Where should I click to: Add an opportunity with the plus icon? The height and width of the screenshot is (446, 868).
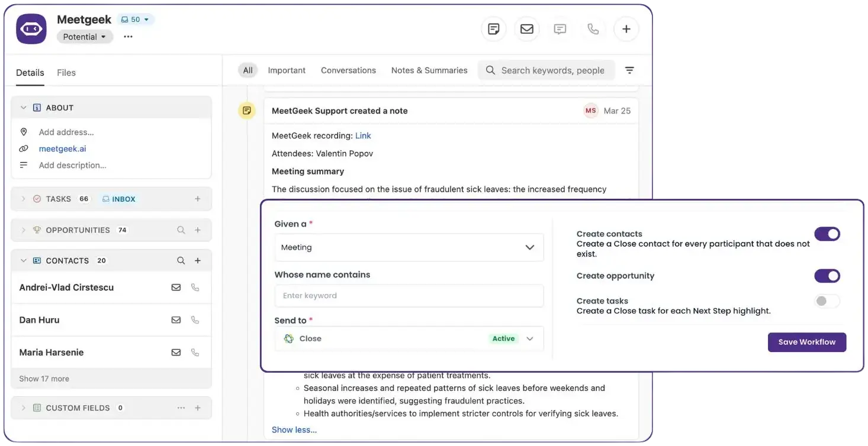198,230
